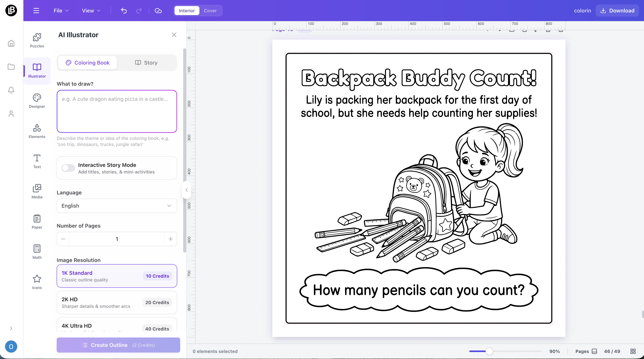Click the Number of Pages value field
Viewport: 644px width, 359px height.
click(x=117, y=239)
